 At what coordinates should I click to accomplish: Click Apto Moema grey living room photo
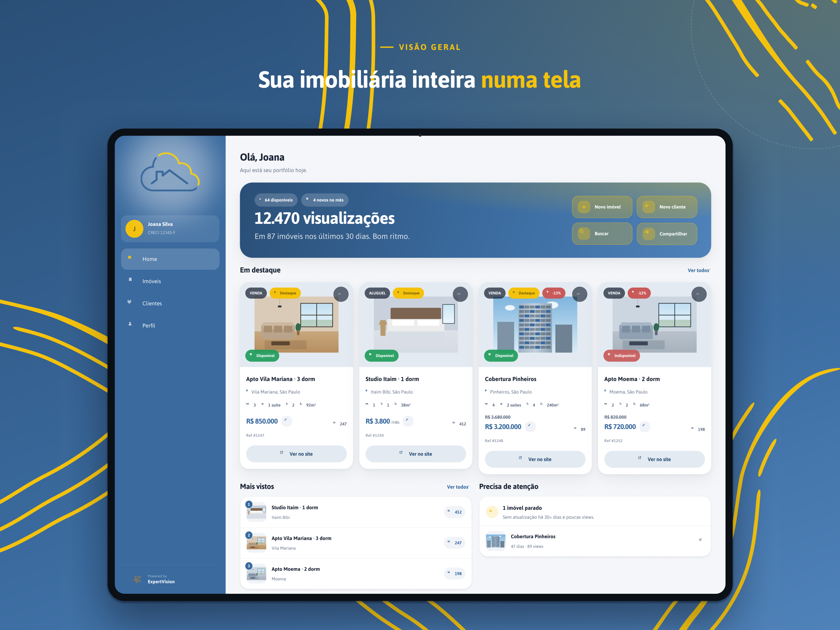pyautogui.click(x=654, y=325)
